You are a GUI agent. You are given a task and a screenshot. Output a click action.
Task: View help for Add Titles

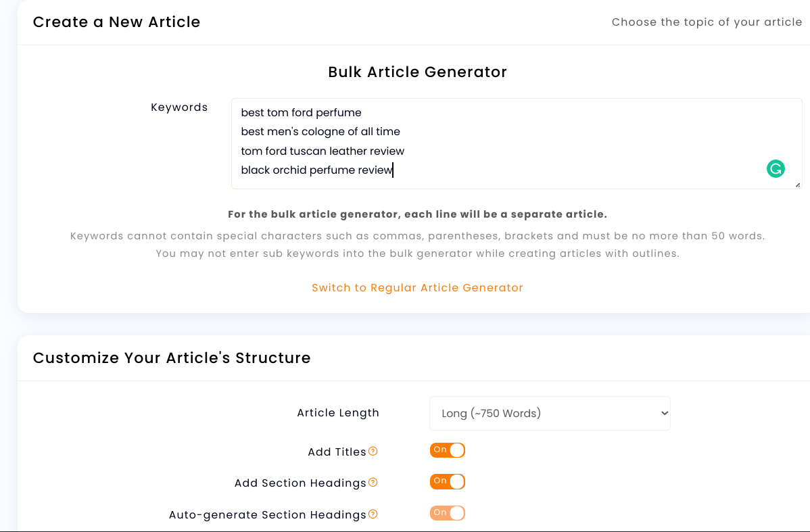coord(373,450)
